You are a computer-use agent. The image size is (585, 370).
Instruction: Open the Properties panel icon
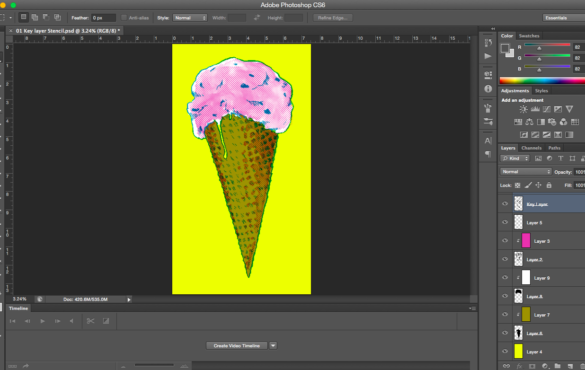488,75
